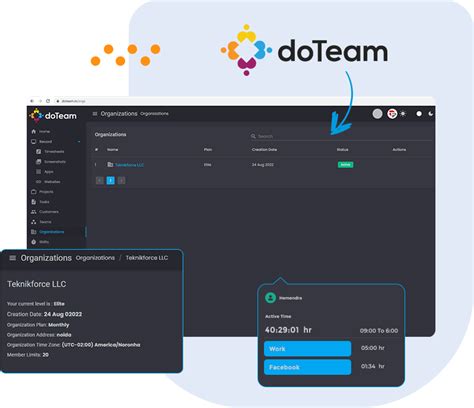Image resolution: width=474 pixels, height=408 pixels.
Task: Click the padlock icon in address bar
Action: (x=58, y=101)
